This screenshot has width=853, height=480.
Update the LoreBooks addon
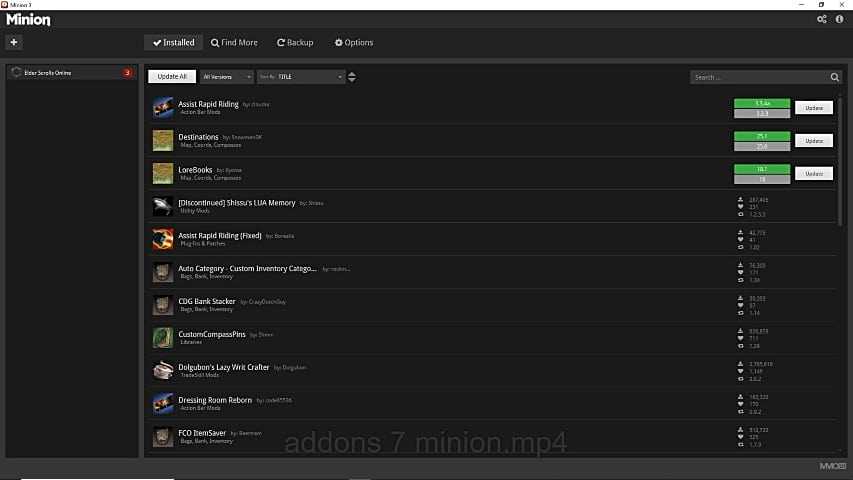click(813, 173)
